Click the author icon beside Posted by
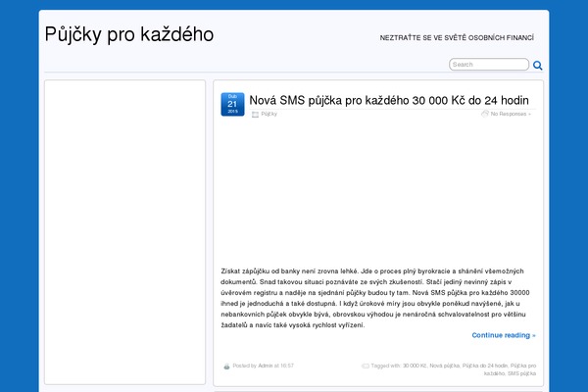588x392 pixels. [x=227, y=366]
